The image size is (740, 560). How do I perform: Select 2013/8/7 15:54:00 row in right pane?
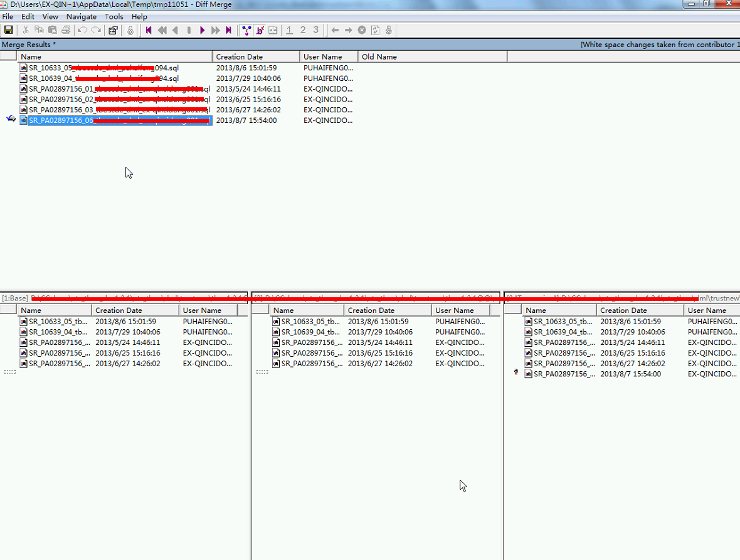631,374
